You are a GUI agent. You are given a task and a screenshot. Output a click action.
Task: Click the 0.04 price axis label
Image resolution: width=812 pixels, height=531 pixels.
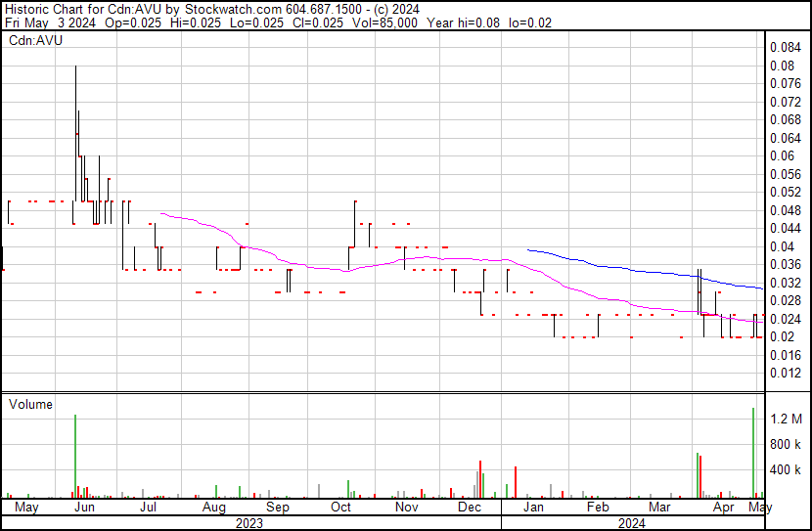click(782, 246)
